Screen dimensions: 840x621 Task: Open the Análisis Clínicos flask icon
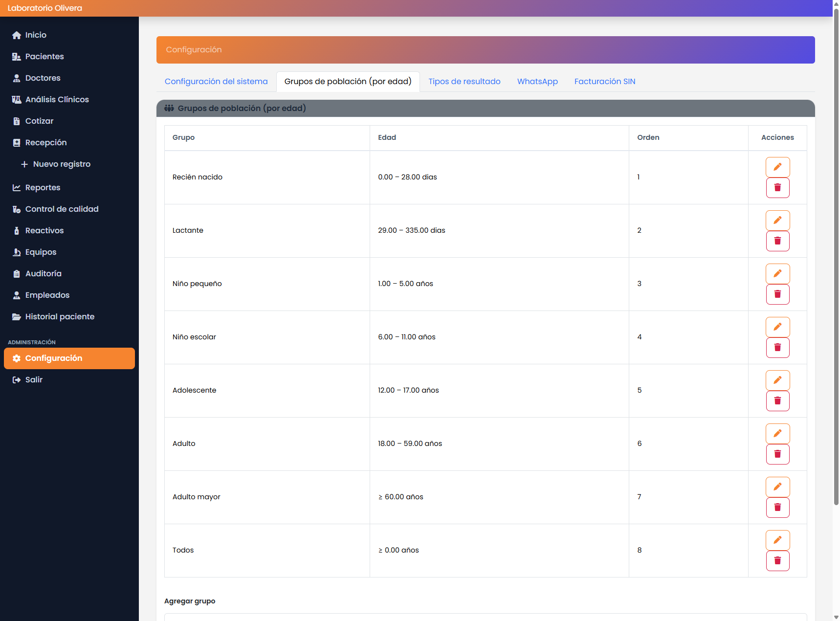(x=16, y=99)
